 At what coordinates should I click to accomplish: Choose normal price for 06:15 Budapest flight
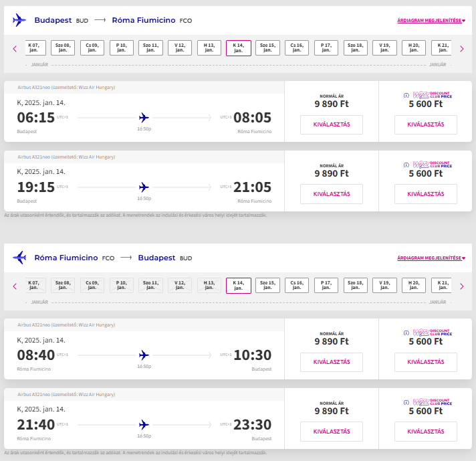332,125
